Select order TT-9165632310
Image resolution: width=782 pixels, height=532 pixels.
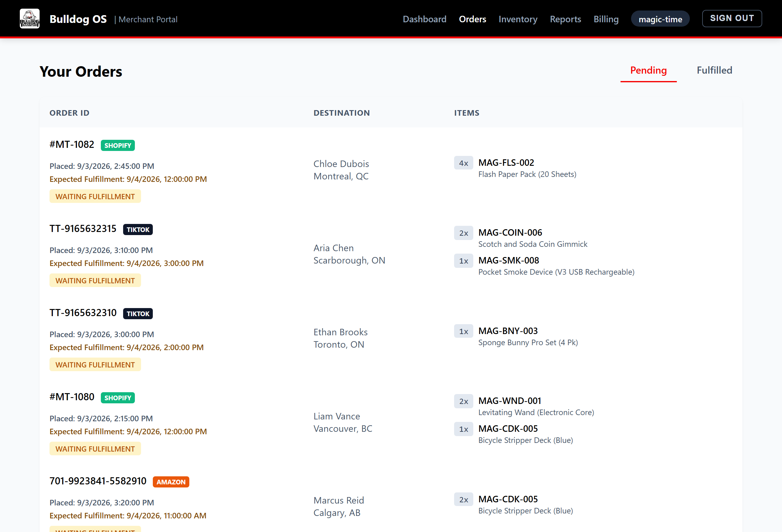click(83, 313)
